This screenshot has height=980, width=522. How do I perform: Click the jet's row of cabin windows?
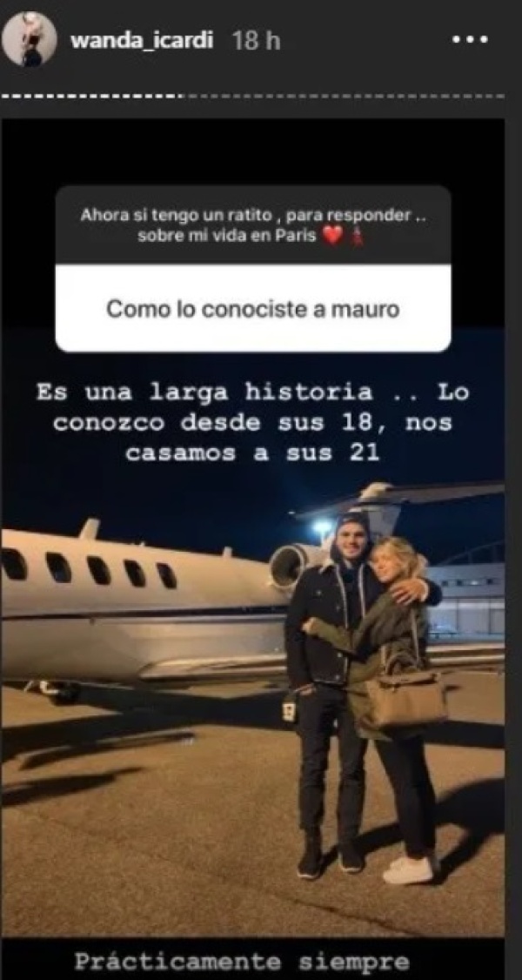(x=87, y=568)
